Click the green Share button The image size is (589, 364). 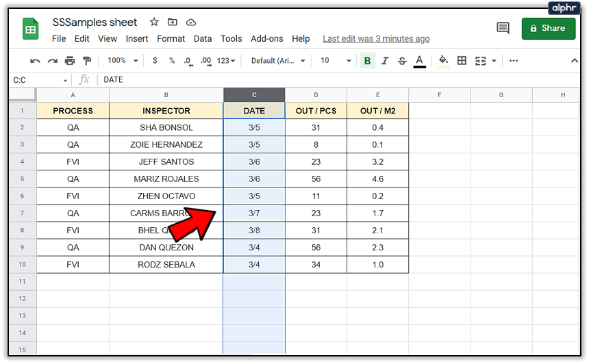548,29
